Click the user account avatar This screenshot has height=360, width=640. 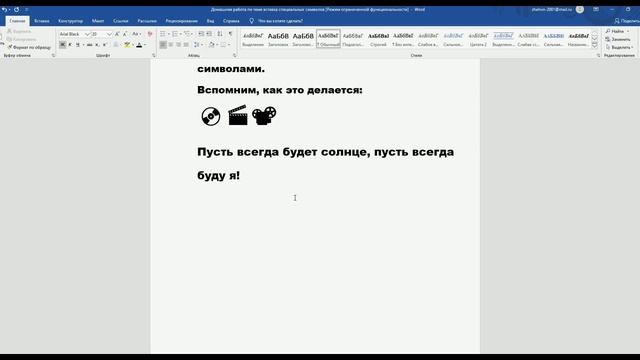580,9
